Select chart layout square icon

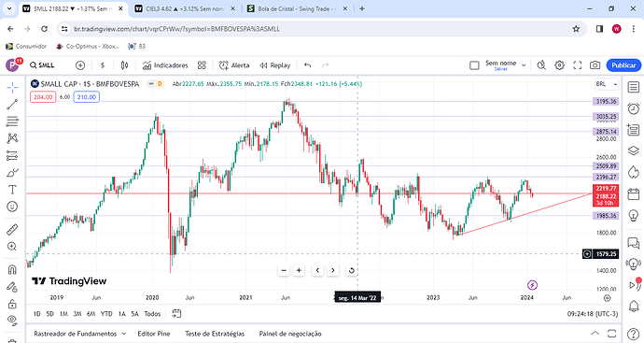point(474,65)
